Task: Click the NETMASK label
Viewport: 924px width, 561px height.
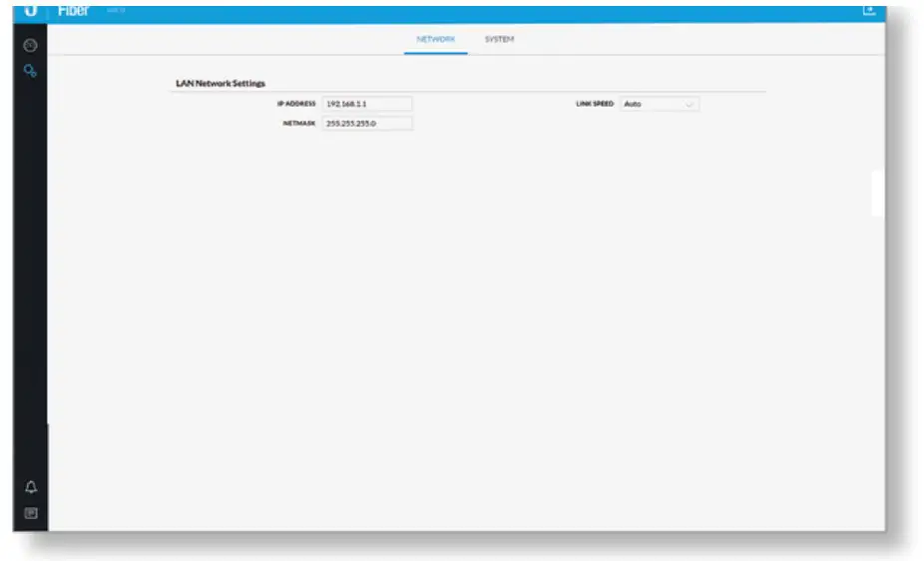Action: pos(299,123)
